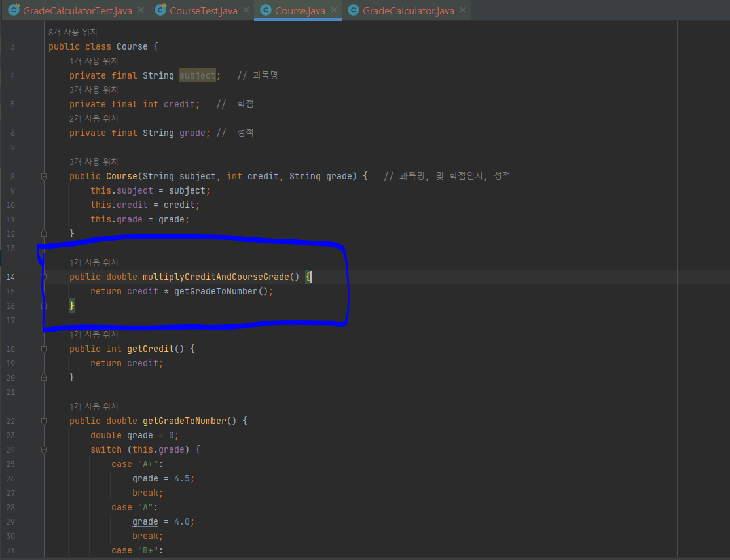
Task: Click the 4.5 value on line 26
Action: tap(181, 479)
